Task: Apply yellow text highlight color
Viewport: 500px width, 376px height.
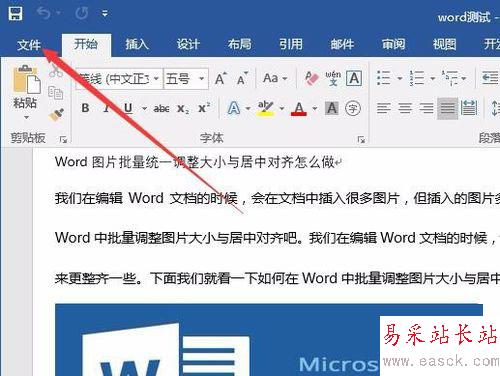Action: [x=265, y=108]
